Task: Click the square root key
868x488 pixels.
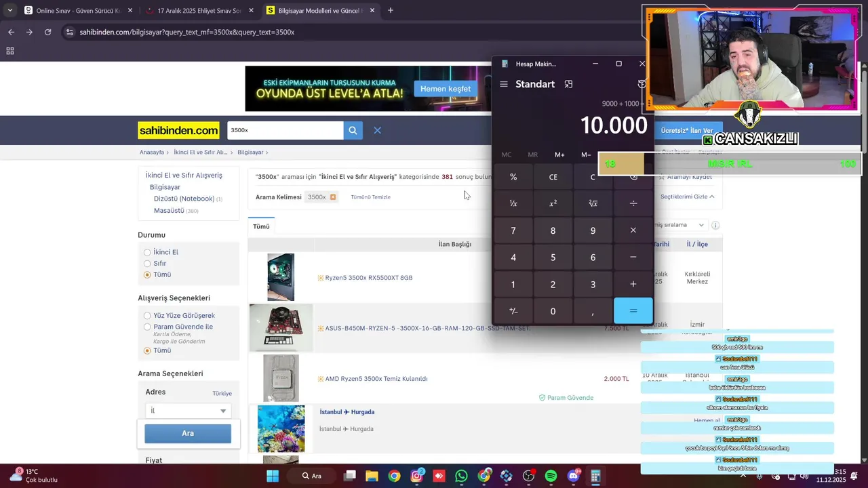Action: [x=593, y=203]
